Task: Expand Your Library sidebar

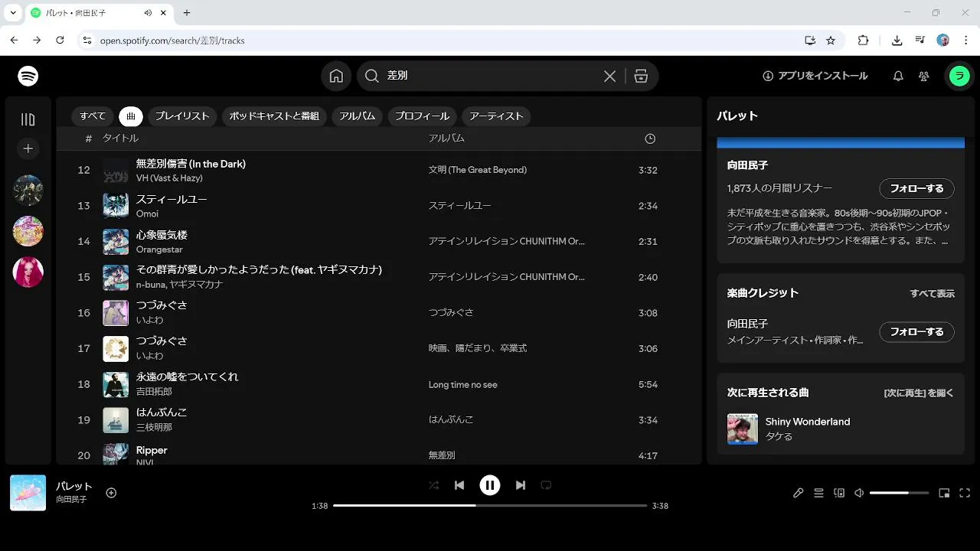Action: 28,119
